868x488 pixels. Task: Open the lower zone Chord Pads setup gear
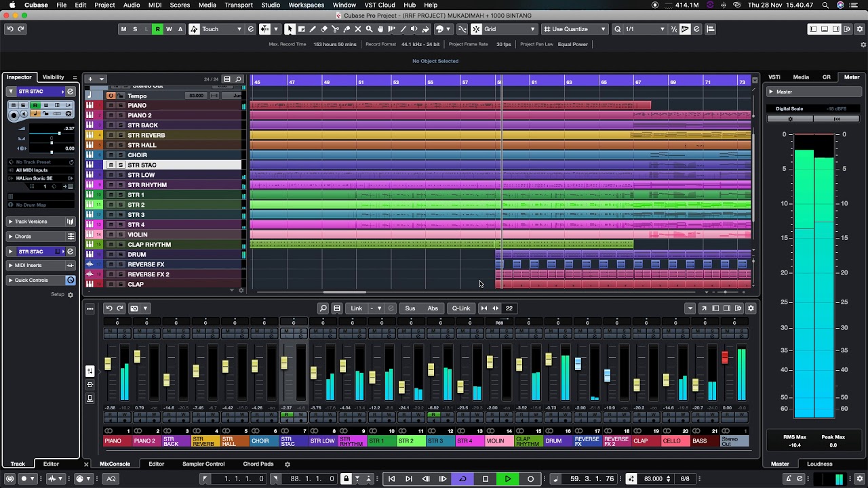point(288,464)
